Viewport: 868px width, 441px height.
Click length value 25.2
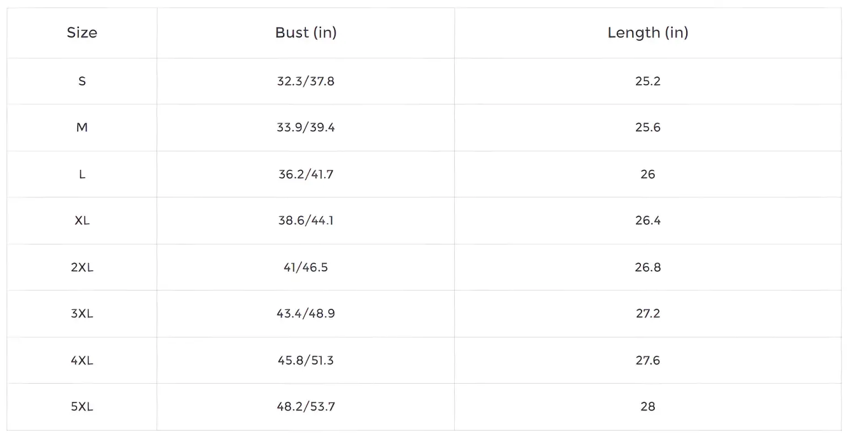point(648,81)
